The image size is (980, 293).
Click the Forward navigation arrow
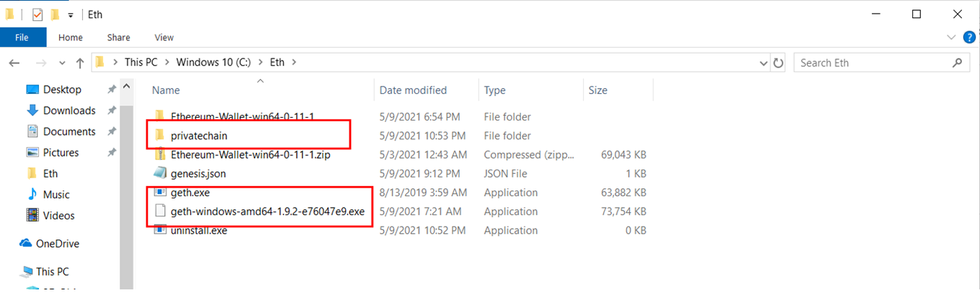click(x=41, y=63)
